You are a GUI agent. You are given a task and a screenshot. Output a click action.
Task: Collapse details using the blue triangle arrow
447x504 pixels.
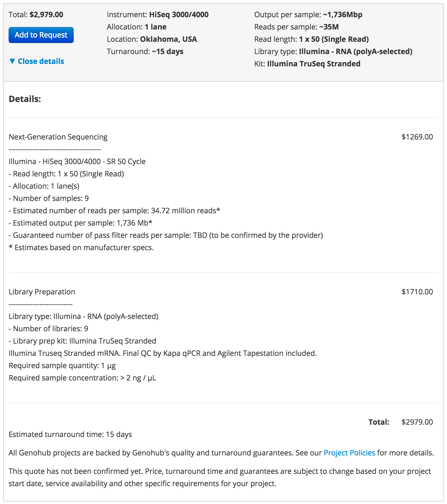pos(12,61)
